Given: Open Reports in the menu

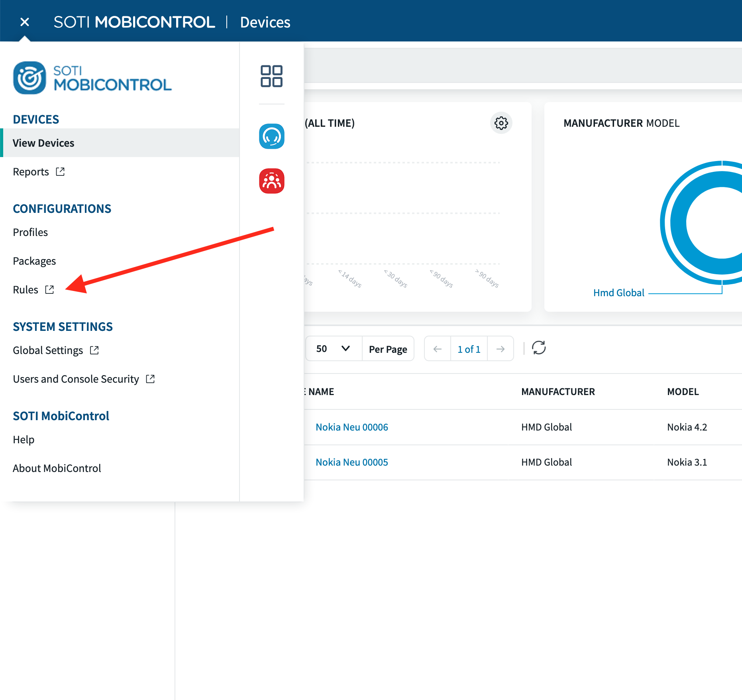Looking at the screenshot, I should pyautogui.click(x=31, y=172).
